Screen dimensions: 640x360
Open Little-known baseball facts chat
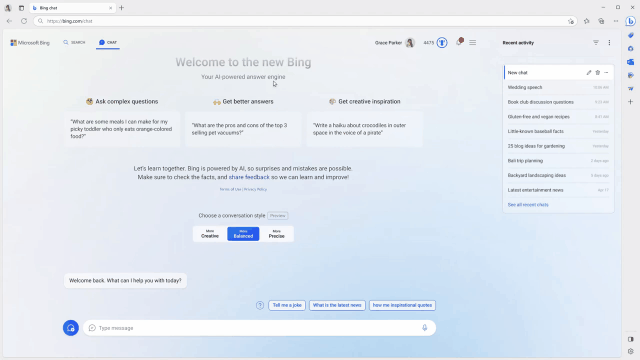(558, 131)
